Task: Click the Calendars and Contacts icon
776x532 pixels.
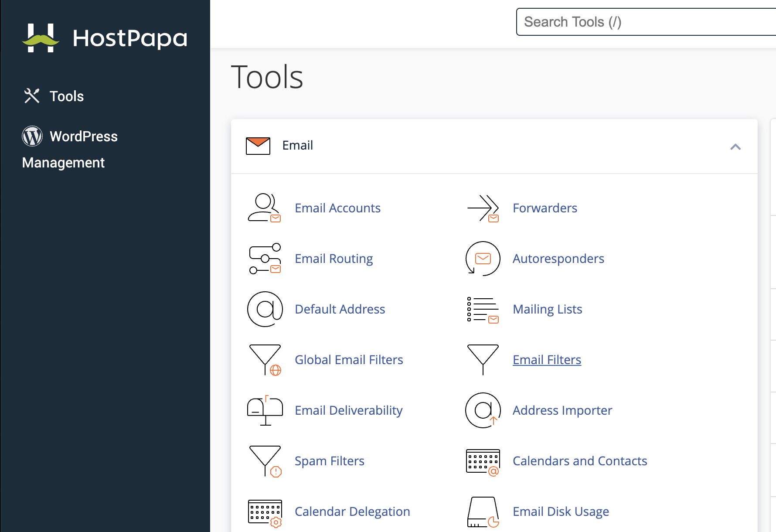Action: tap(483, 462)
